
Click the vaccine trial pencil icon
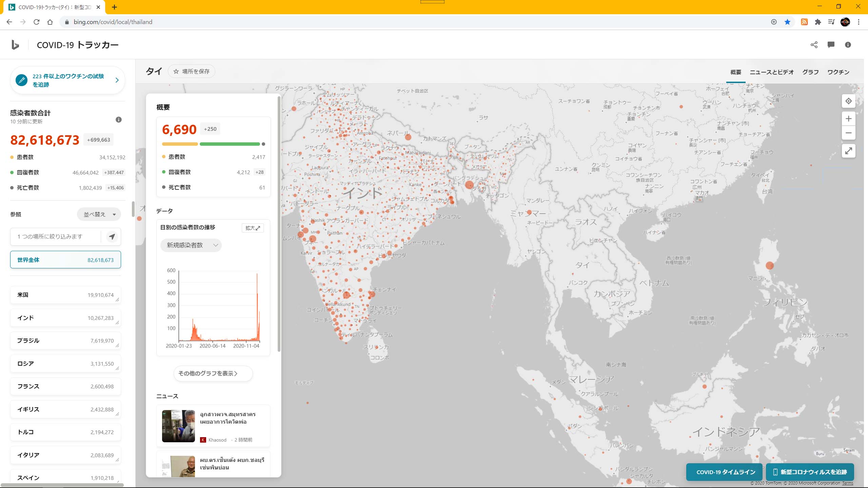[21, 80]
